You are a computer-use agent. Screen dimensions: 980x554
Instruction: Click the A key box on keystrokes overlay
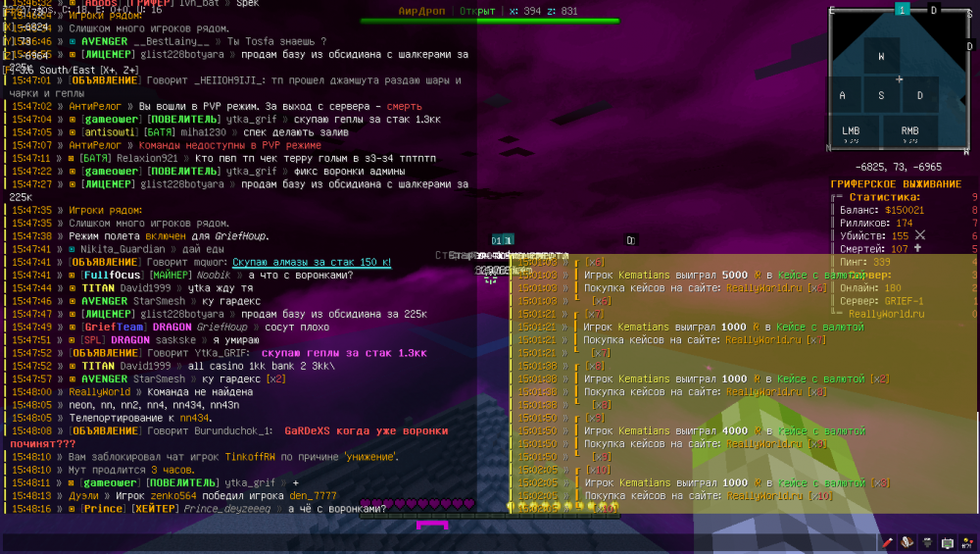pyautogui.click(x=843, y=95)
